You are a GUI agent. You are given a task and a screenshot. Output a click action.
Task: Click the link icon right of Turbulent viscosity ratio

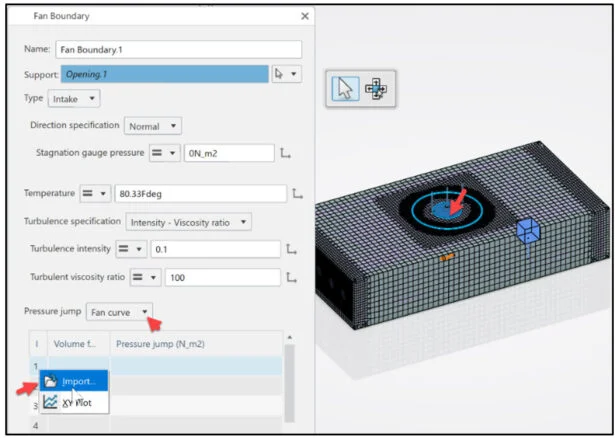tap(292, 277)
